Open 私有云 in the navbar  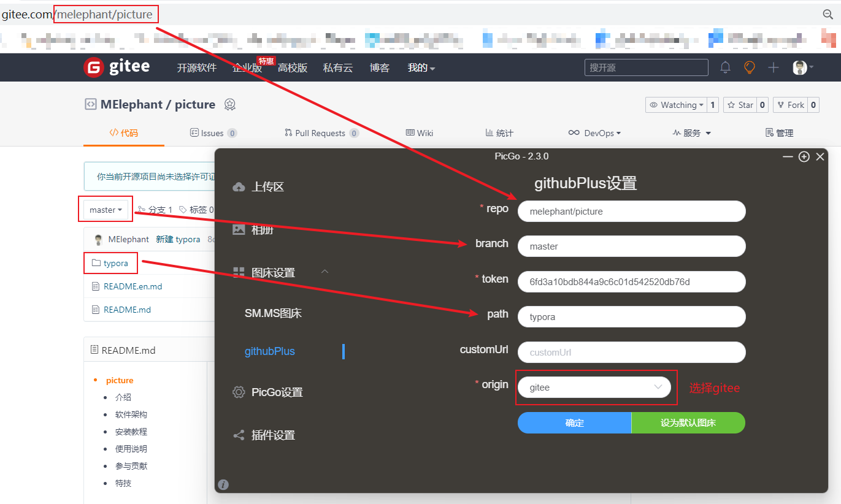338,67
